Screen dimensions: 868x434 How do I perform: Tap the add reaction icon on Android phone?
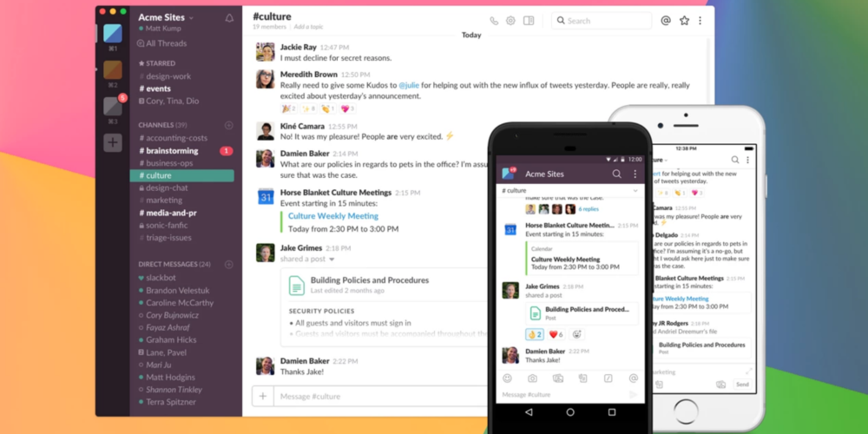tap(576, 334)
